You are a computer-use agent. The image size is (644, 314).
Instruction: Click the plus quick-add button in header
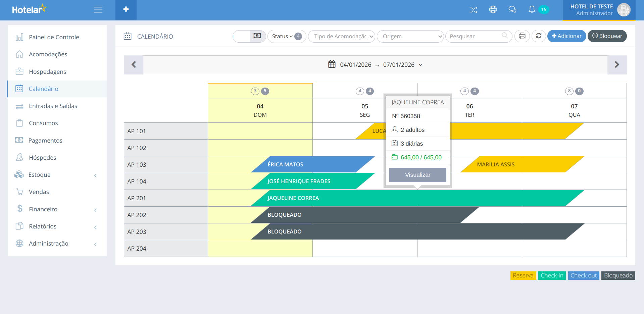click(126, 10)
